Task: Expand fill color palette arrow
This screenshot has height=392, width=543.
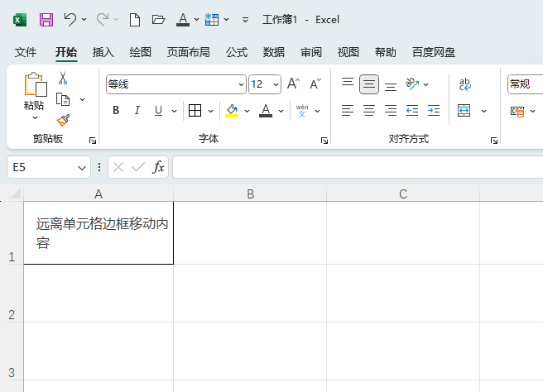Action: pyautogui.click(x=247, y=111)
